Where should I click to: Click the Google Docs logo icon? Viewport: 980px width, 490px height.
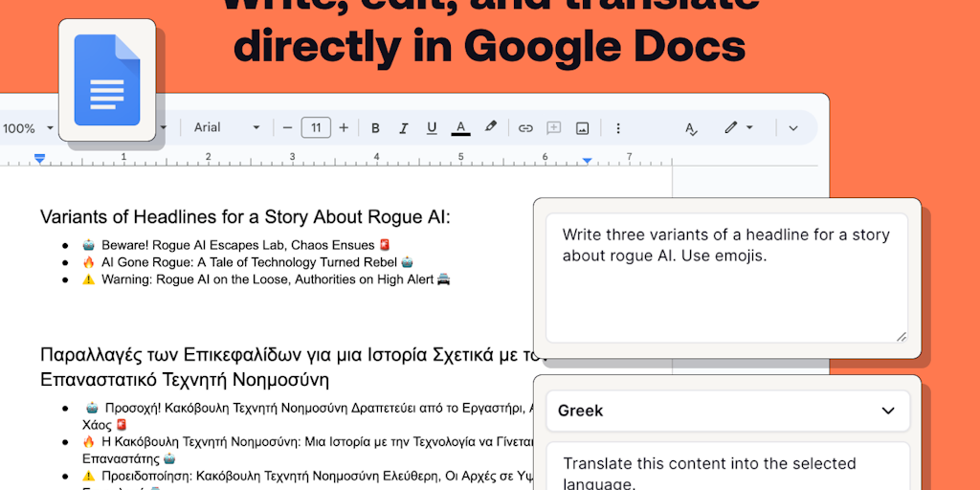click(x=106, y=80)
